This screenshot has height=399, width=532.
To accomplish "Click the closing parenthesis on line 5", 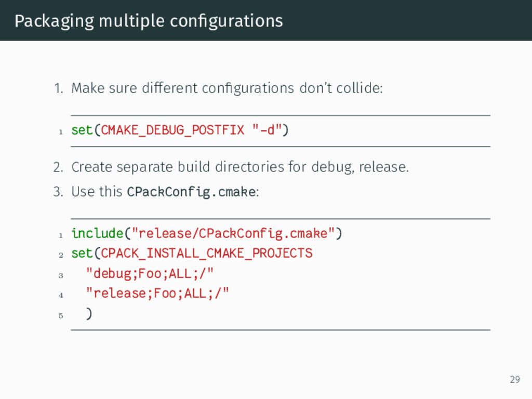I will click(x=89, y=314).
